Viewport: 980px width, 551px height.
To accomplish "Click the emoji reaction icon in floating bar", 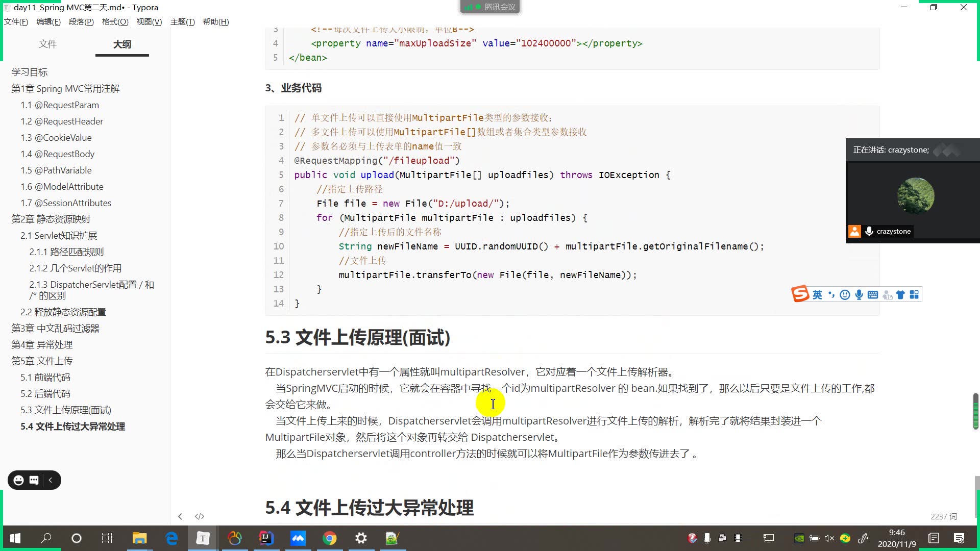I will click(18, 480).
